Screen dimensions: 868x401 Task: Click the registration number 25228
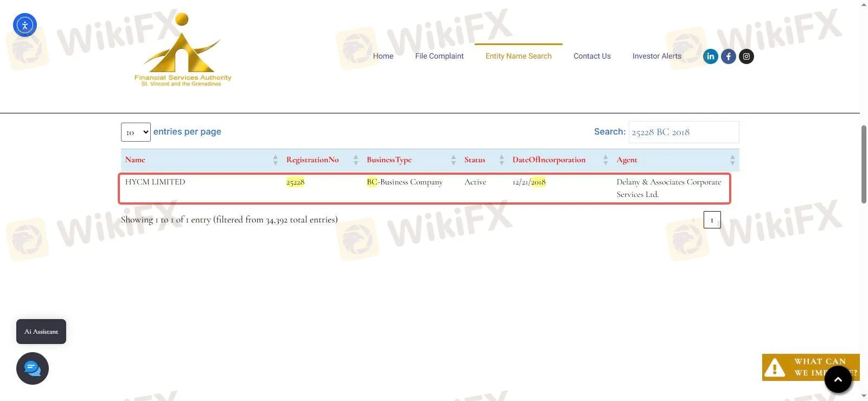point(295,182)
